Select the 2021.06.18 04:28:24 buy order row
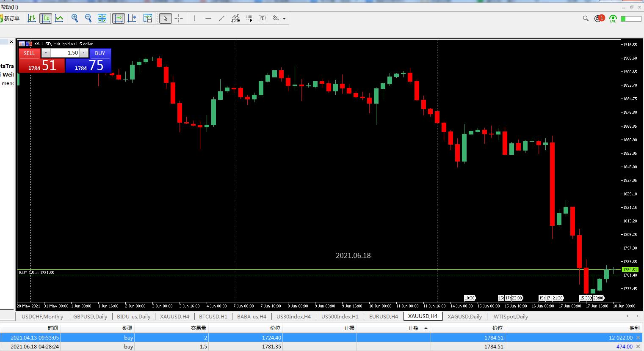The width and height of the screenshot is (644, 351). [322, 347]
